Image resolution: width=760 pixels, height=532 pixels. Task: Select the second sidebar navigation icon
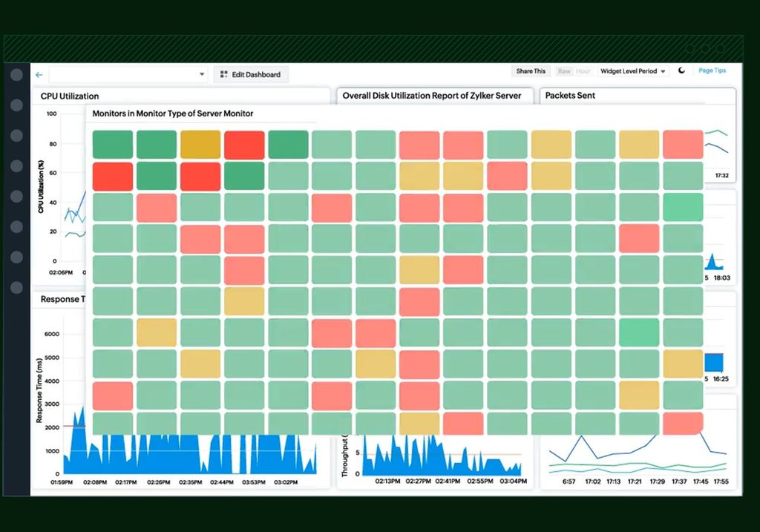(16, 105)
